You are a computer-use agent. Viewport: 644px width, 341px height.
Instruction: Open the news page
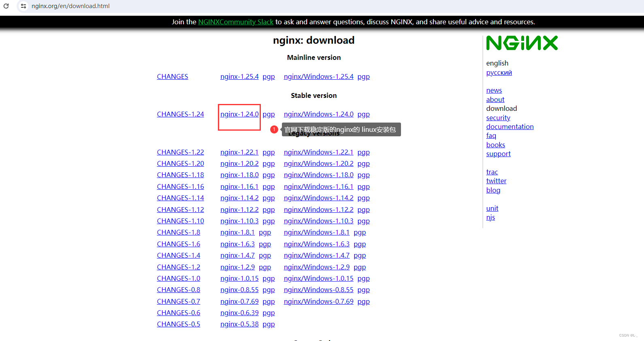coord(494,90)
